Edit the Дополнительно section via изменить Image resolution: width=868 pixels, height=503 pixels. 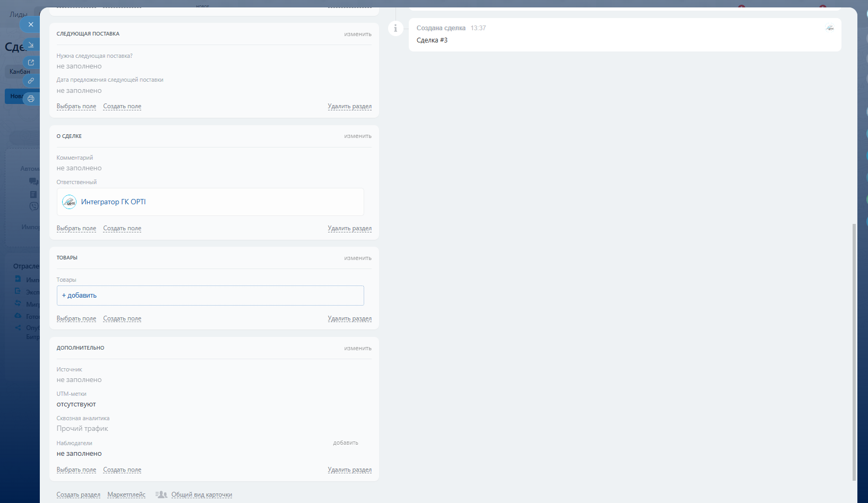pos(358,349)
